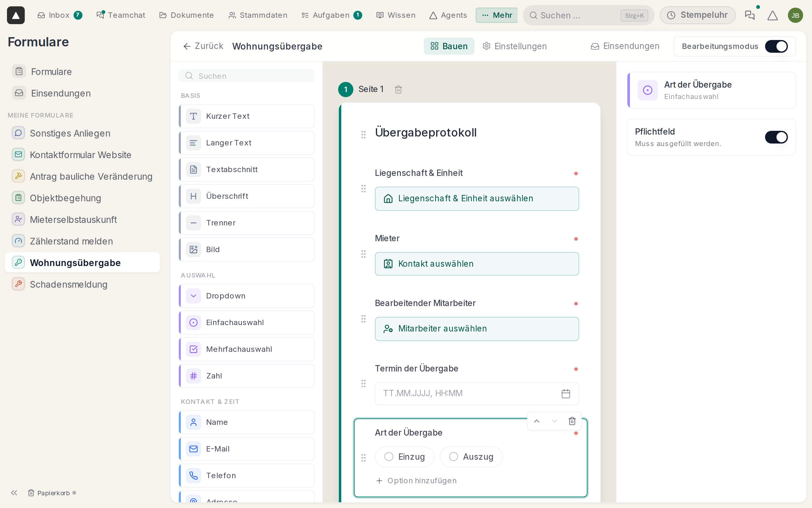Click drag handle next to Mieter field

point(363,254)
